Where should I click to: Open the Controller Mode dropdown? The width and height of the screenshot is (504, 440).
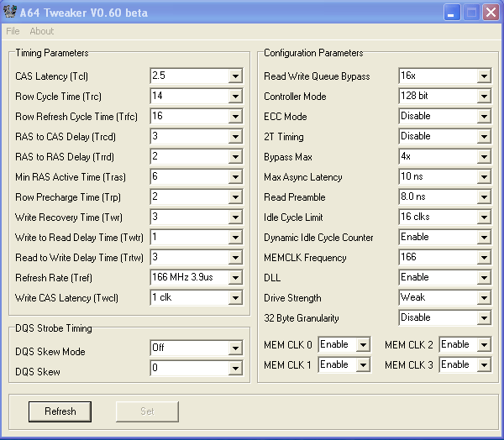point(483,97)
